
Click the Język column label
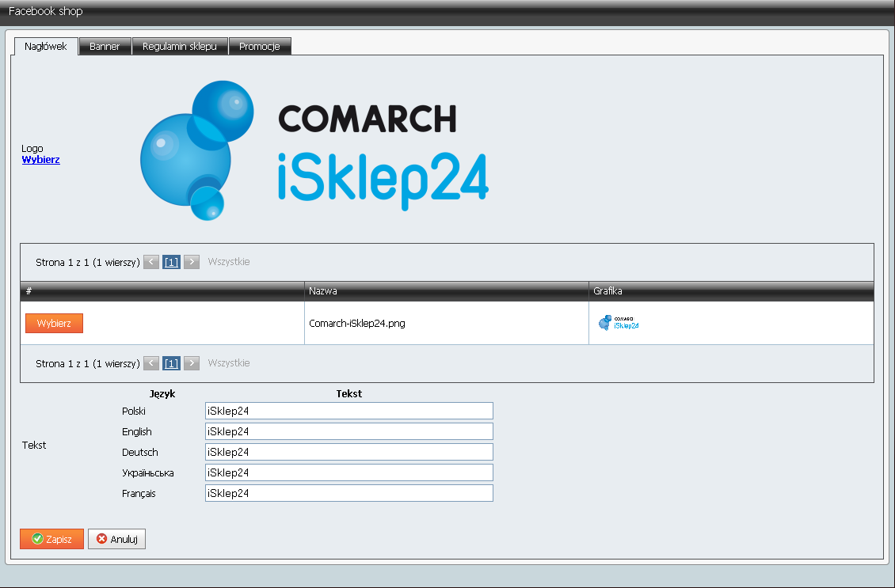162,393
